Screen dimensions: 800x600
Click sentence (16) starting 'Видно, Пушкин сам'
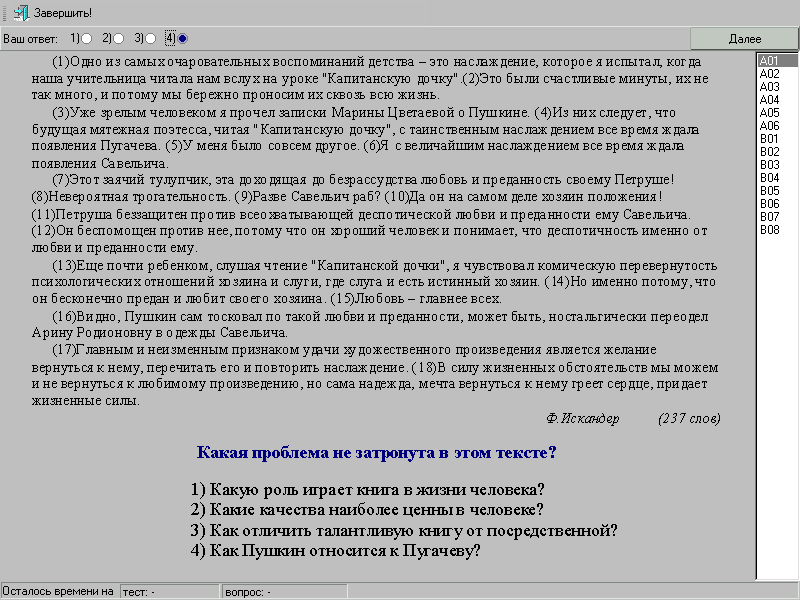click(370, 324)
